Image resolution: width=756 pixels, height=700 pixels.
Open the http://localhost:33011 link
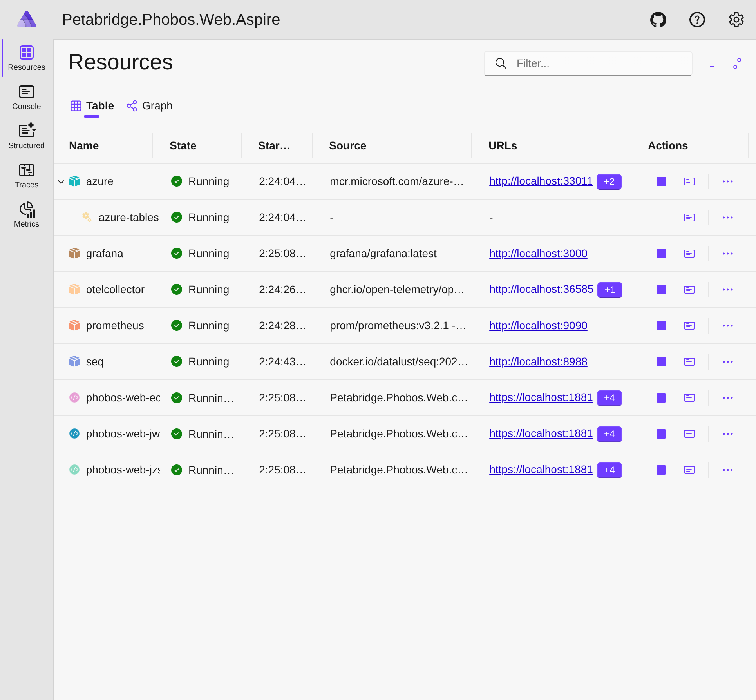click(x=541, y=181)
